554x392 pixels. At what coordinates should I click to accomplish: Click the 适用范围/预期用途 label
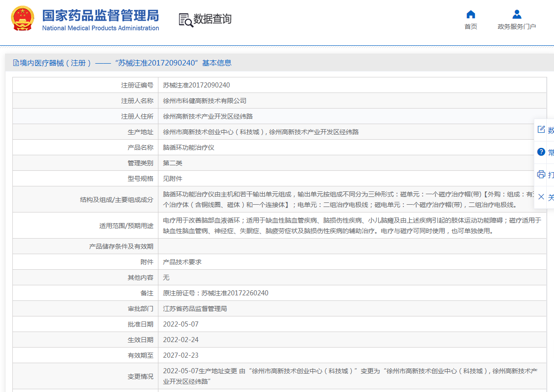coord(126,226)
